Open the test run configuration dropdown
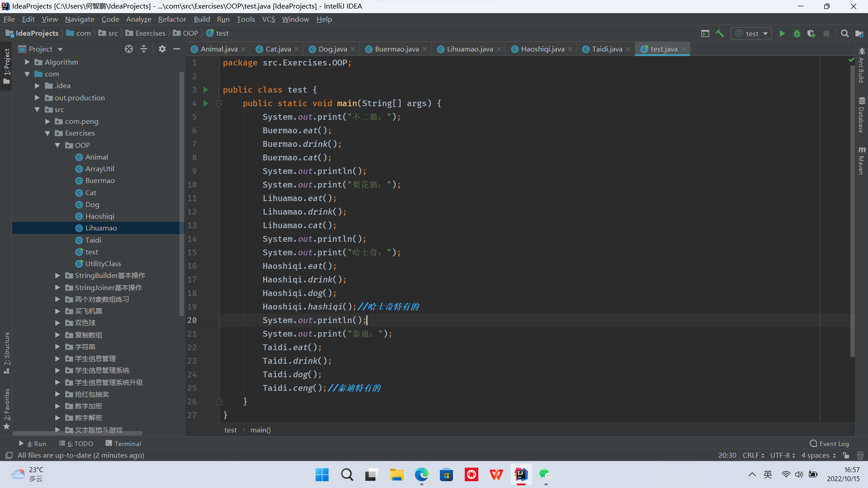This screenshot has height=488, width=868. click(752, 33)
